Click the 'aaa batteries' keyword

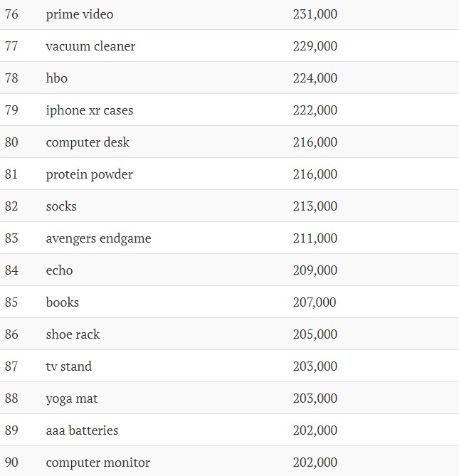tap(82, 430)
